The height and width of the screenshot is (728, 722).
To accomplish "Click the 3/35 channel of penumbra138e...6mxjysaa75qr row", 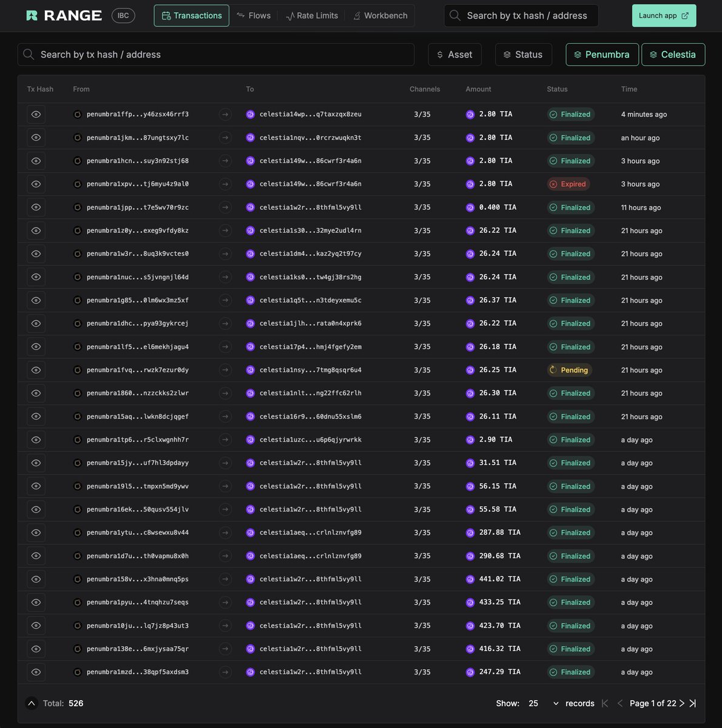I will click(422, 649).
